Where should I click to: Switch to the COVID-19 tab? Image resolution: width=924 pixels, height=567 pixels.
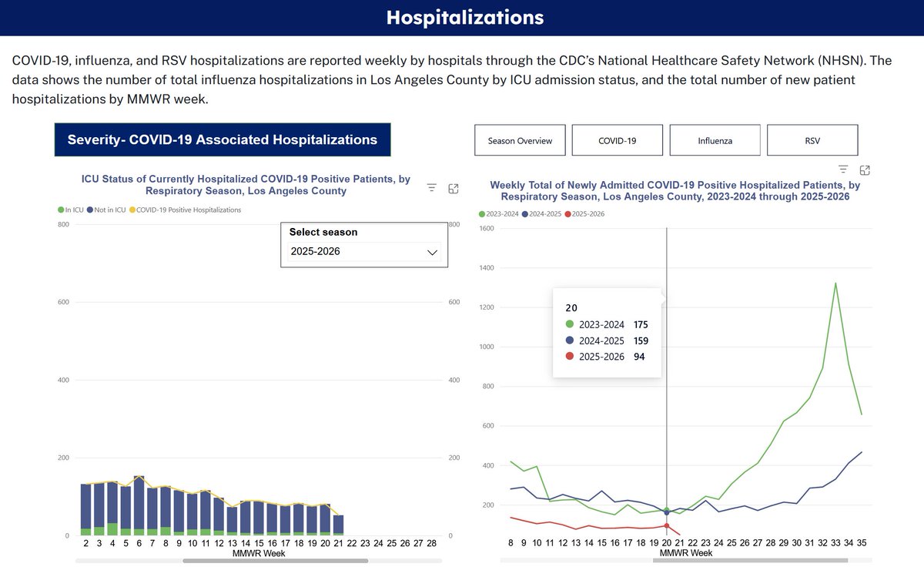point(618,141)
